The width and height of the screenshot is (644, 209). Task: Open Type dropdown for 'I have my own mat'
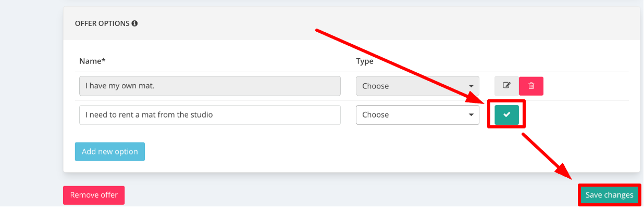point(417,86)
